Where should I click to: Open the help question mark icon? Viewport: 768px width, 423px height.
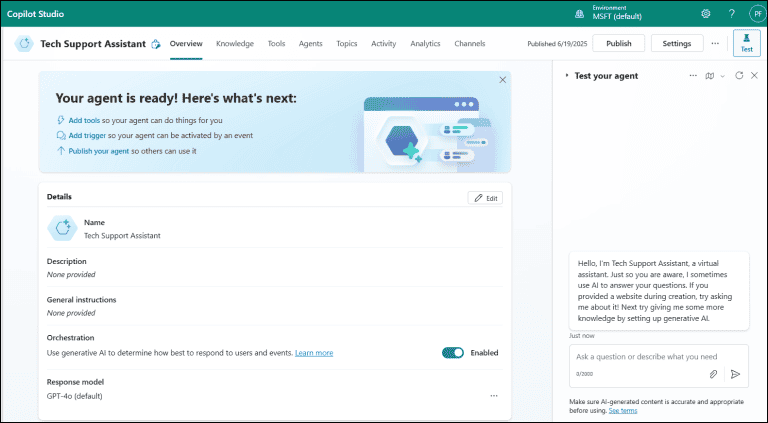(731, 14)
